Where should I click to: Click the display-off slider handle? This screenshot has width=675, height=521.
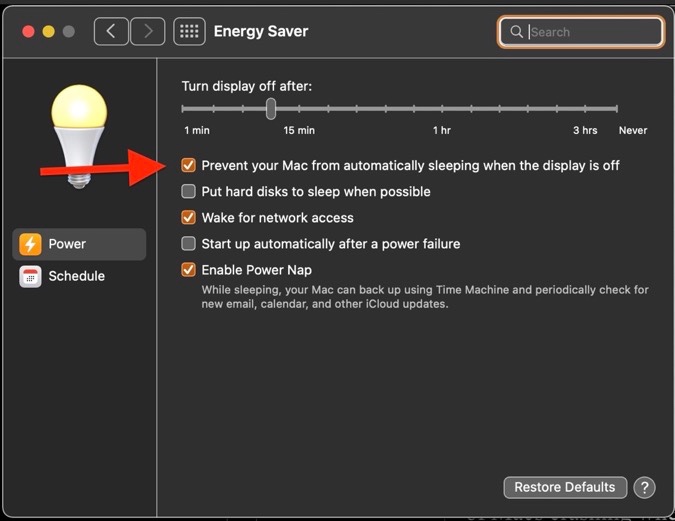pos(271,109)
